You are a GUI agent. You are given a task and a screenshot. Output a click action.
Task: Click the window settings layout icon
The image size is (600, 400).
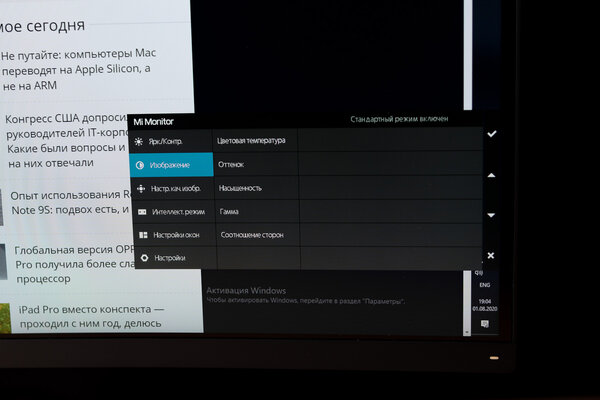143,235
